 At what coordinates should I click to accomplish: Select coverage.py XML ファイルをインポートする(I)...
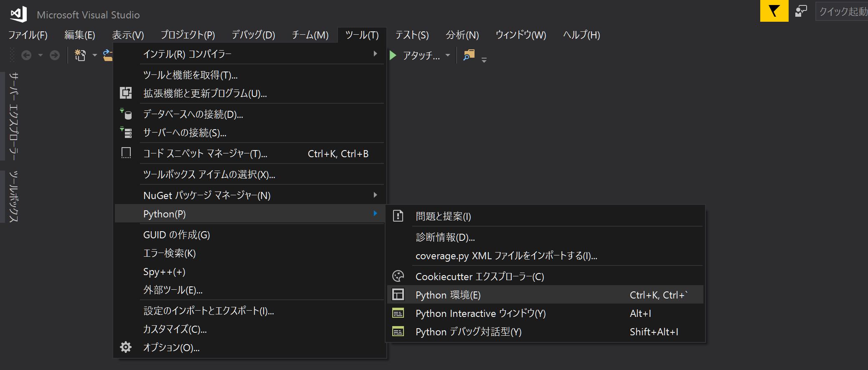[545, 255]
